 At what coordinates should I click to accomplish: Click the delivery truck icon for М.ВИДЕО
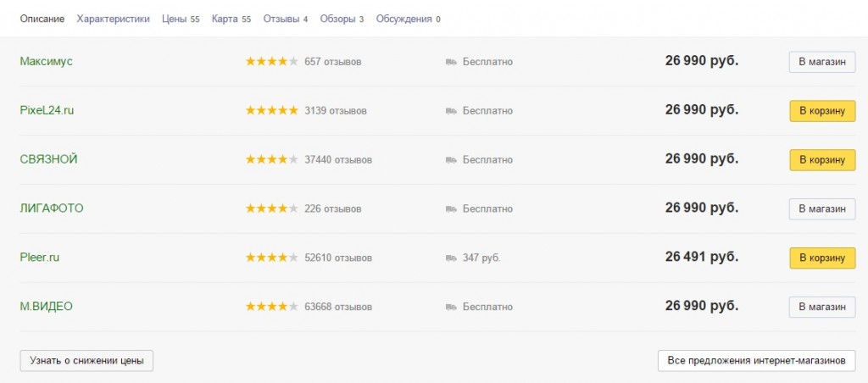point(451,307)
